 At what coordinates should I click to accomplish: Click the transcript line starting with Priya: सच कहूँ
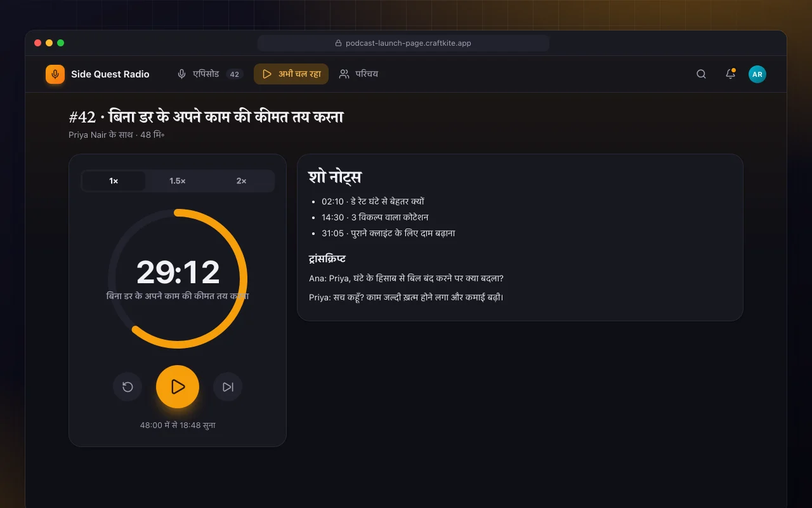point(406,297)
